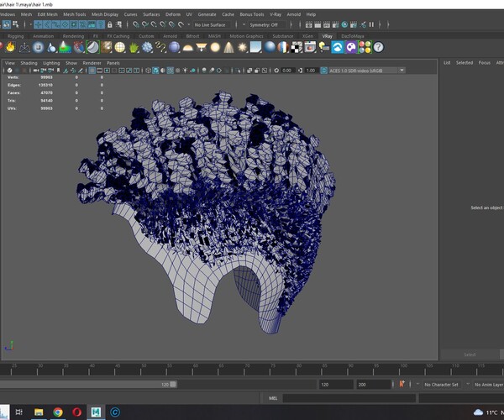
Task: Click the range slider handle at 120
Action: click(x=173, y=385)
